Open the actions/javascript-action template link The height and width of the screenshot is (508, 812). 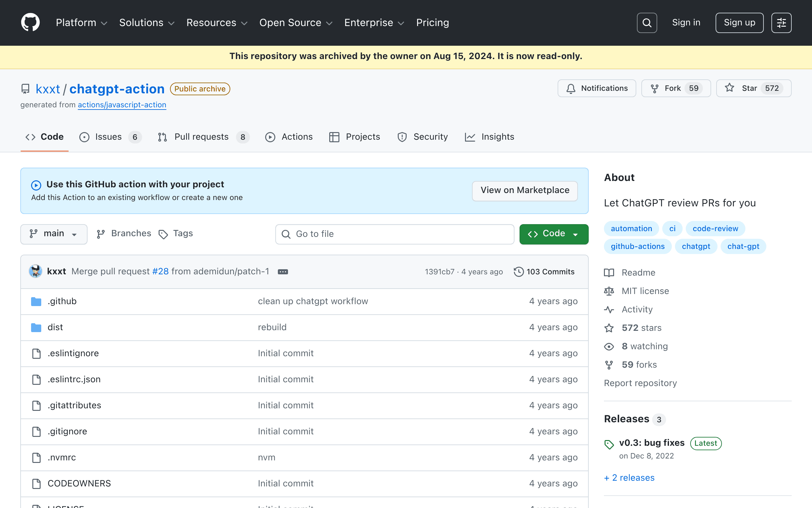point(122,105)
